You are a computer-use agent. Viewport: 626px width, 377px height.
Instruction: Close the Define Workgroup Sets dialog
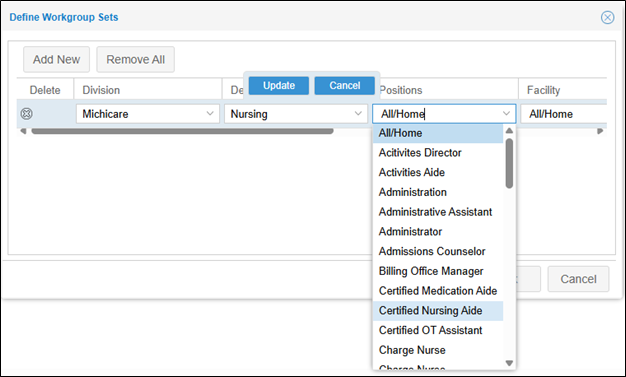[x=607, y=17]
